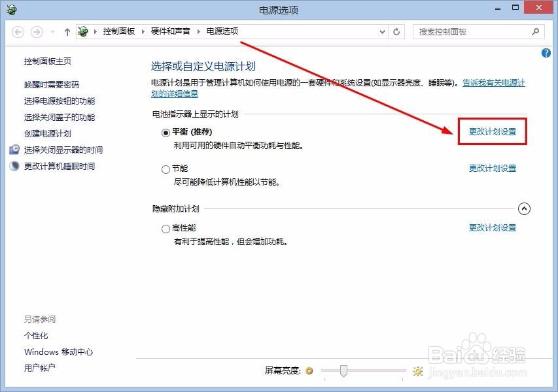
Task: Enable the 高性能 power plan
Action: pyautogui.click(x=167, y=227)
